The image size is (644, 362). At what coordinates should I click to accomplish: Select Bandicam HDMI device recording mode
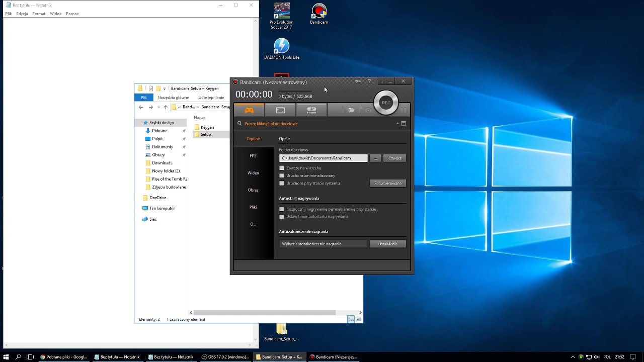(x=311, y=110)
